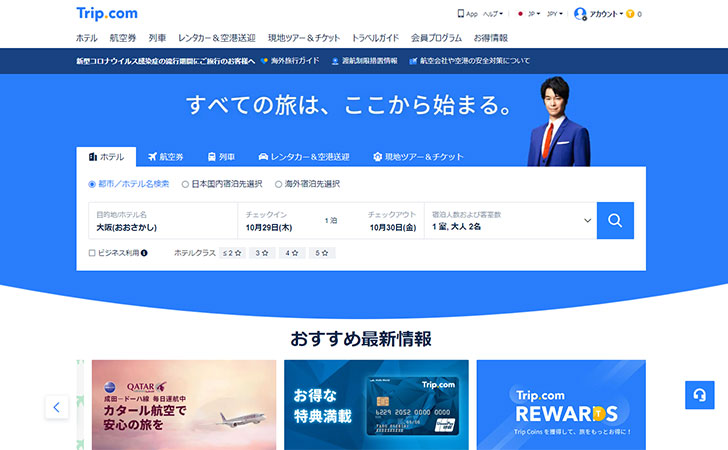This screenshot has width=728, height=450.
Task: Open the JPY currency dropdown
Action: [x=554, y=14]
